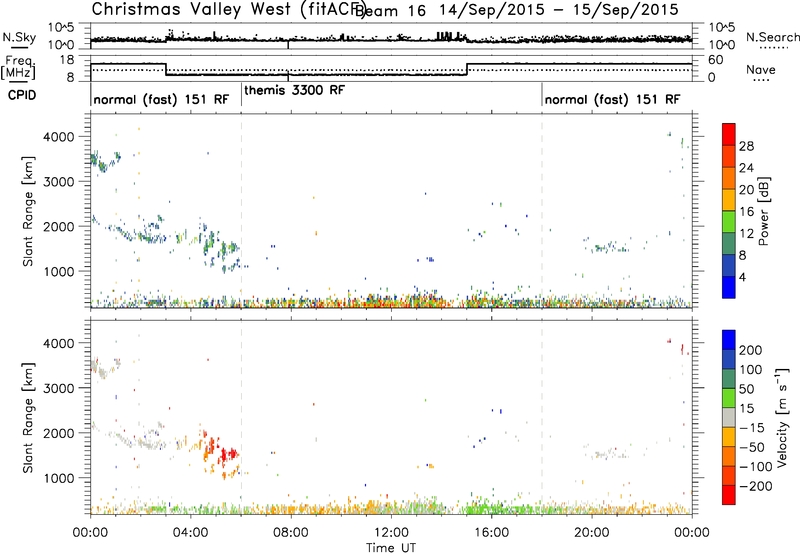The image size is (800, 554).
Task: Pick the light green Power segment between 12 and 16
Action: (729, 221)
